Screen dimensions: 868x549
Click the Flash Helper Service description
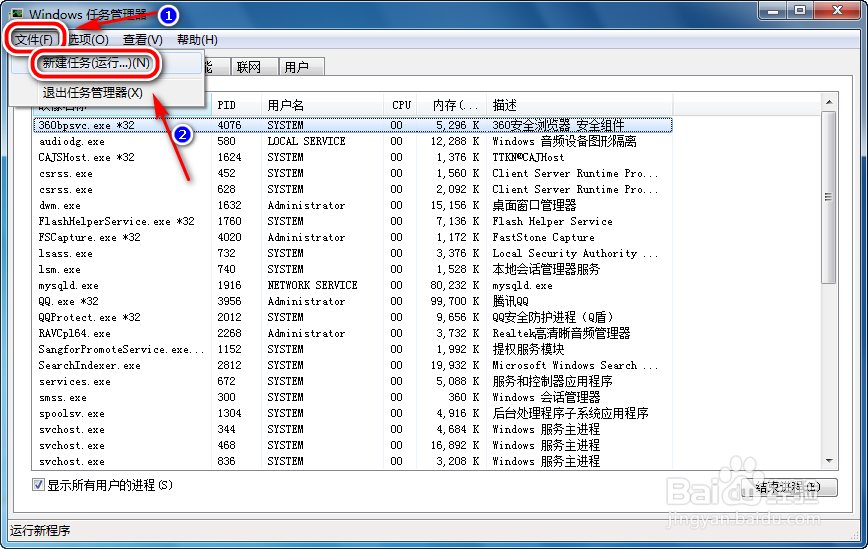click(x=552, y=221)
